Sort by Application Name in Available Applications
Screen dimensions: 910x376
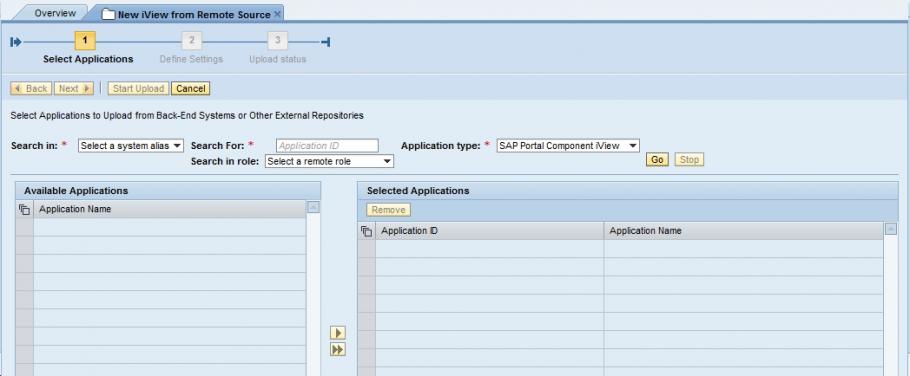coord(169,209)
